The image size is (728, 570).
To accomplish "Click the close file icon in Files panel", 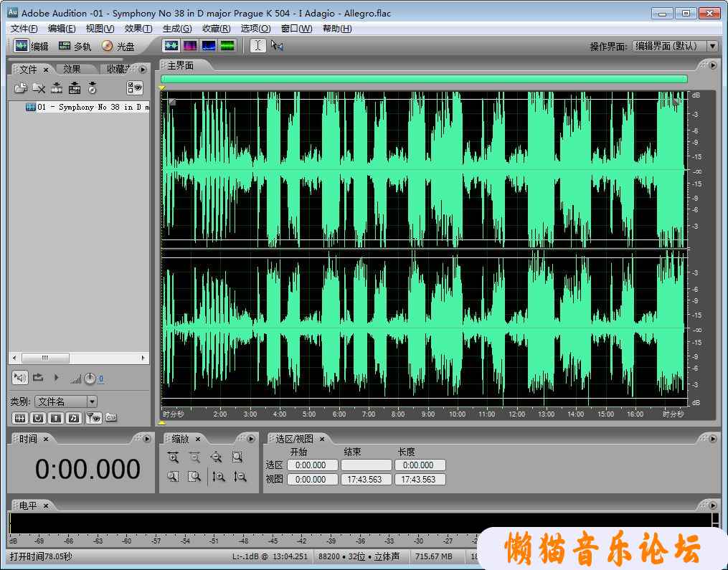I will tap(39, 87).
